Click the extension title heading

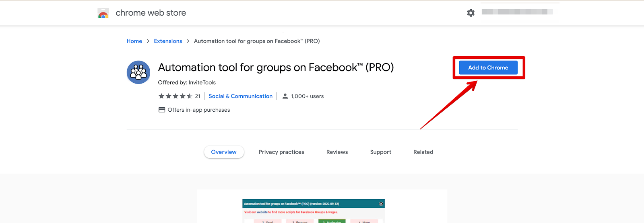pyautogui.click(x=276, y=67)
